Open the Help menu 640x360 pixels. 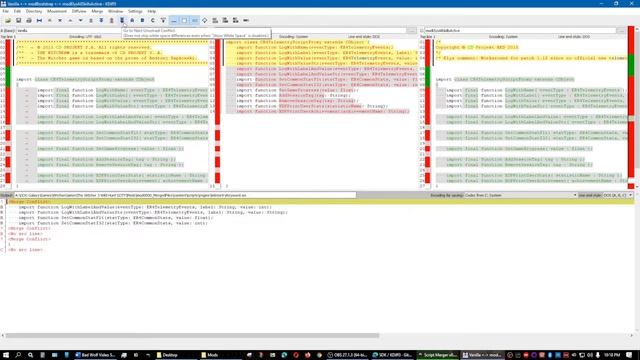click(151, 11)
